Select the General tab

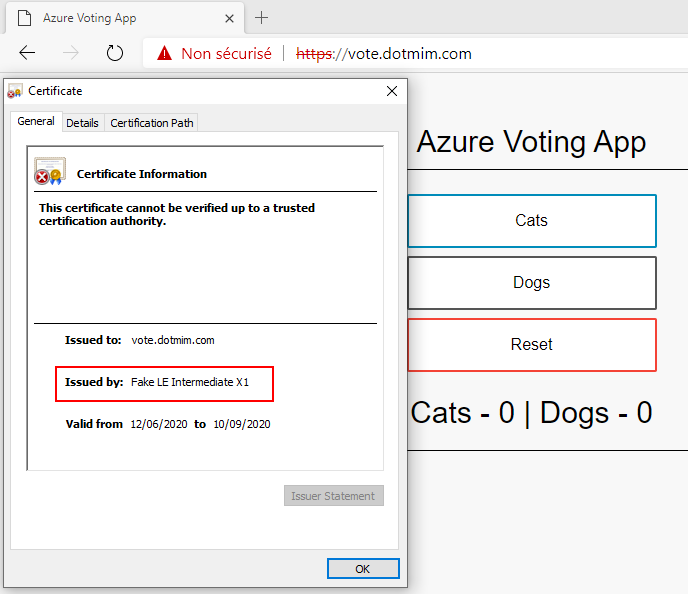(36, 122)
